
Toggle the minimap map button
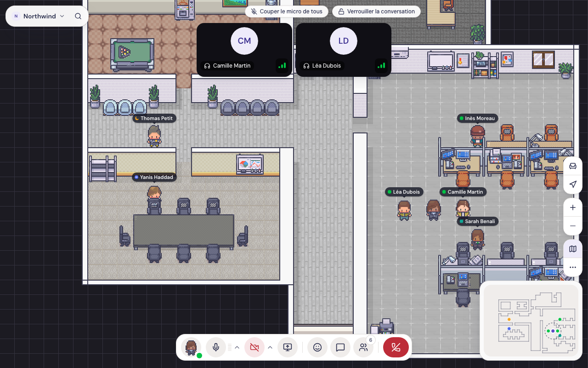[x=573, y=249]
